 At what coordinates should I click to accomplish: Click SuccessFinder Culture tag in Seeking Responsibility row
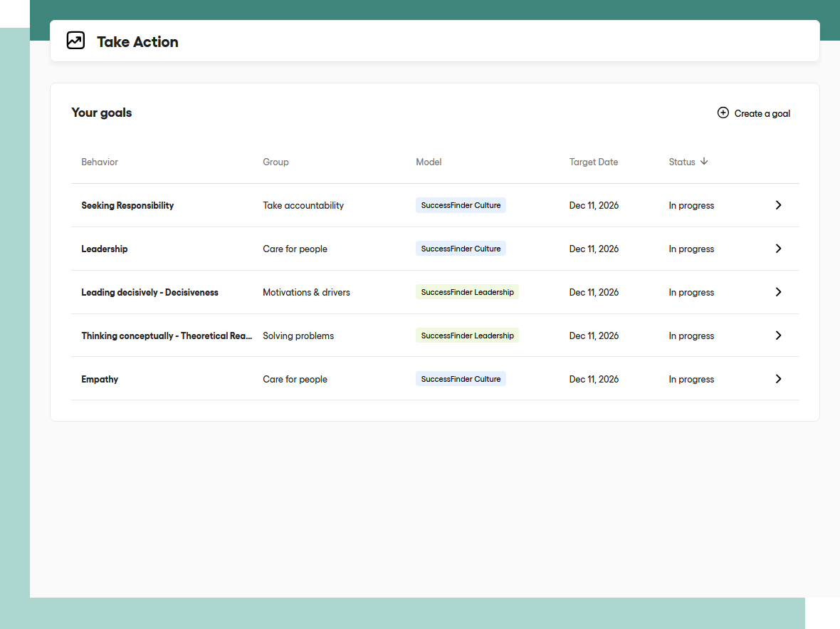pos(461,205)
